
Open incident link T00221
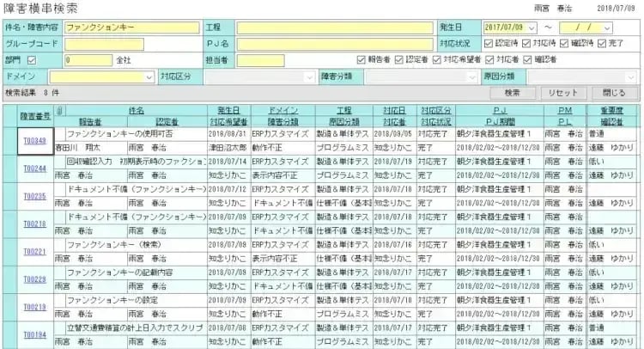(34, 252)
